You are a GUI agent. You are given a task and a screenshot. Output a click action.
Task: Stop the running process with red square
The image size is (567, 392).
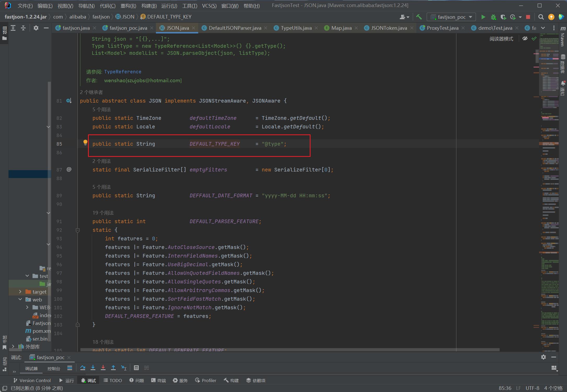pos(528,17)
